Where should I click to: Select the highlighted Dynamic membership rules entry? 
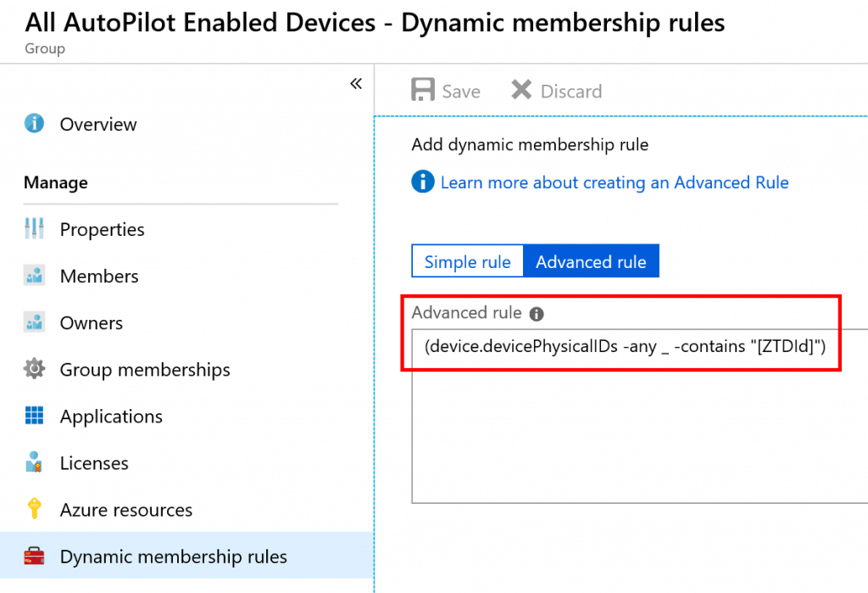point(173,557)
